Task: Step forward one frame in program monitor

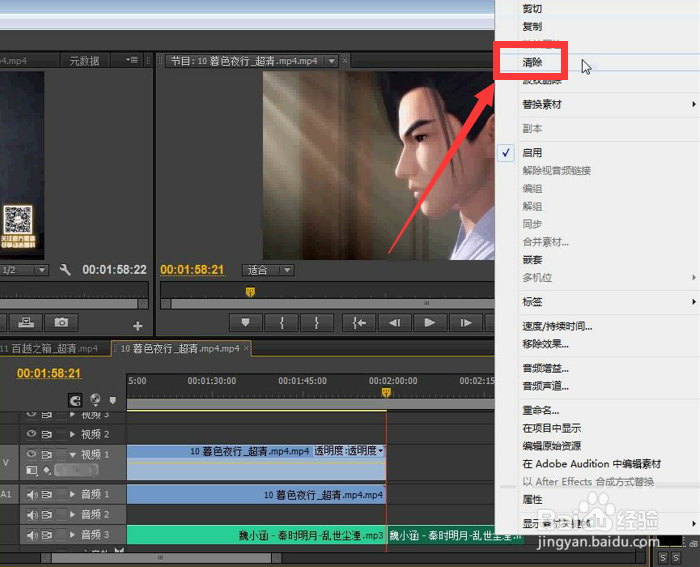Action: (466, 322)
